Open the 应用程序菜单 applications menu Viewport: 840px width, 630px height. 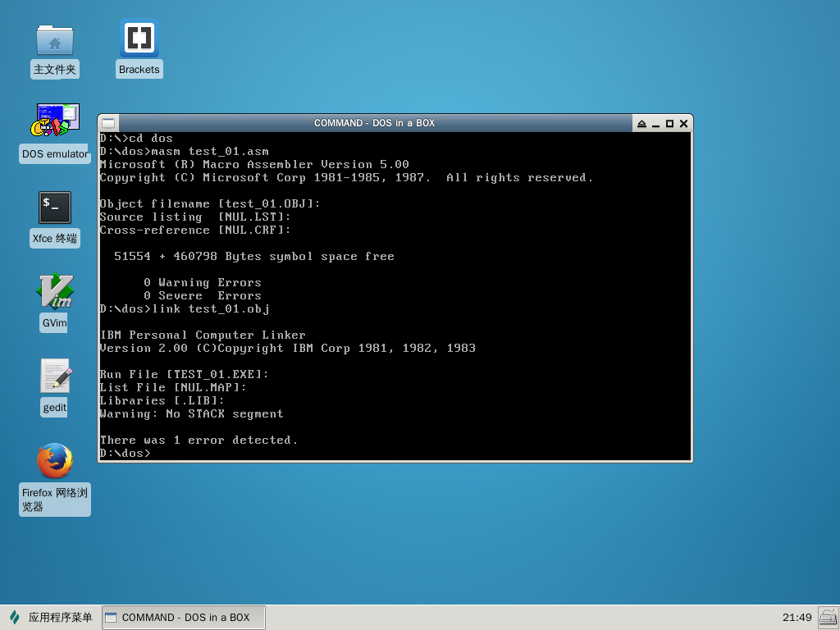(x=51, y=617)
